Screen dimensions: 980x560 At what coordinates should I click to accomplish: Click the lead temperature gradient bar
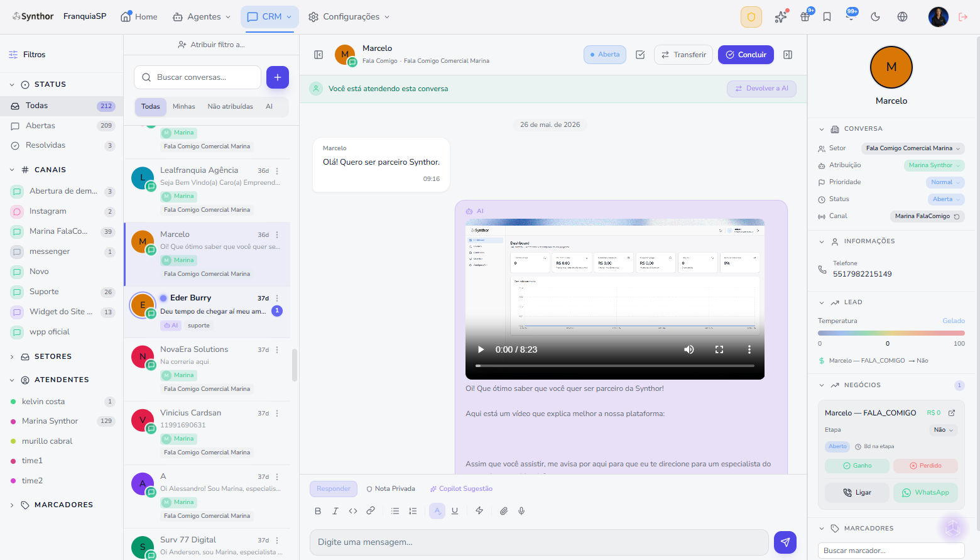click(891, 333)
